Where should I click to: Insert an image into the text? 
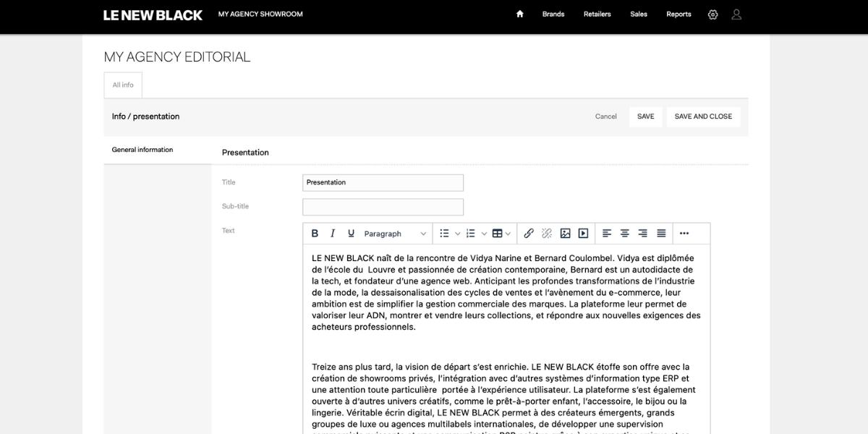click(x=565, y=234)
